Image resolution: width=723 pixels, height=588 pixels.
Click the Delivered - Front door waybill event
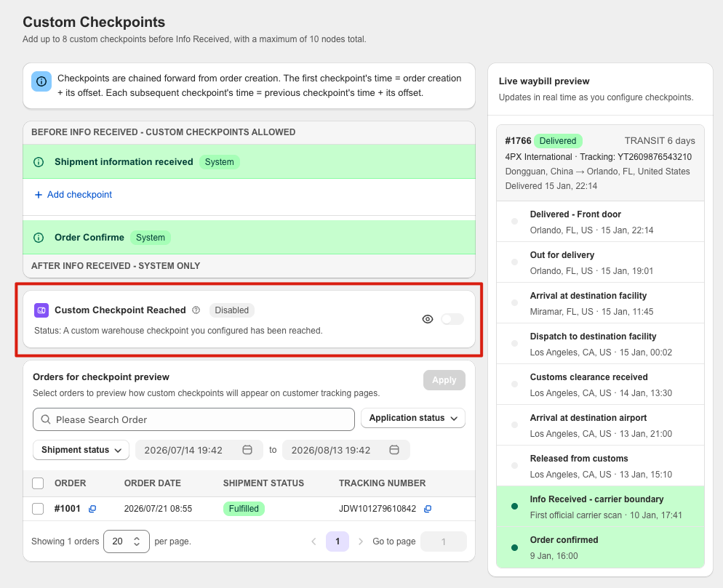[x=600, y=222]
